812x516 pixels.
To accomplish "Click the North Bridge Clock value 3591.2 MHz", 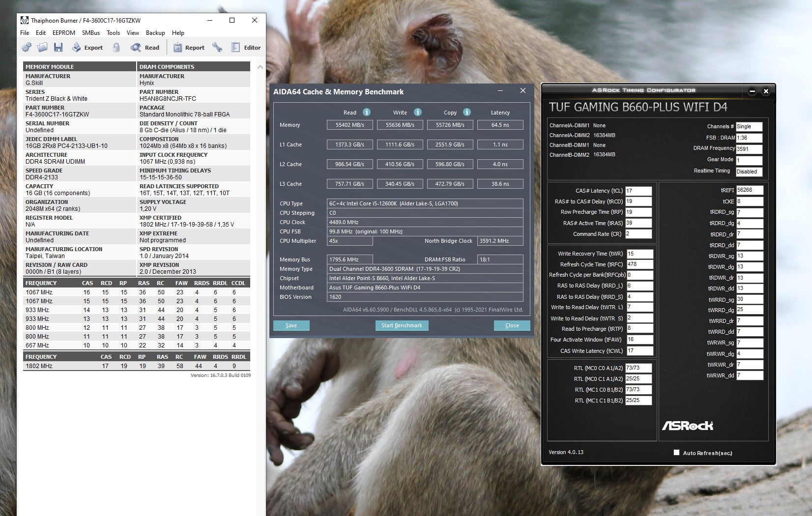I will [x=500, y=241].
